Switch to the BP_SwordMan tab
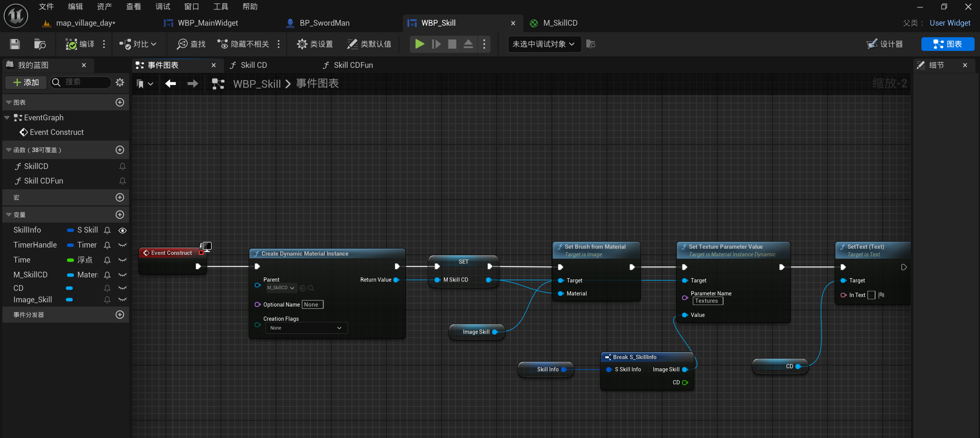The height and width of the screenshot is (438, 980). coord(324,23)
